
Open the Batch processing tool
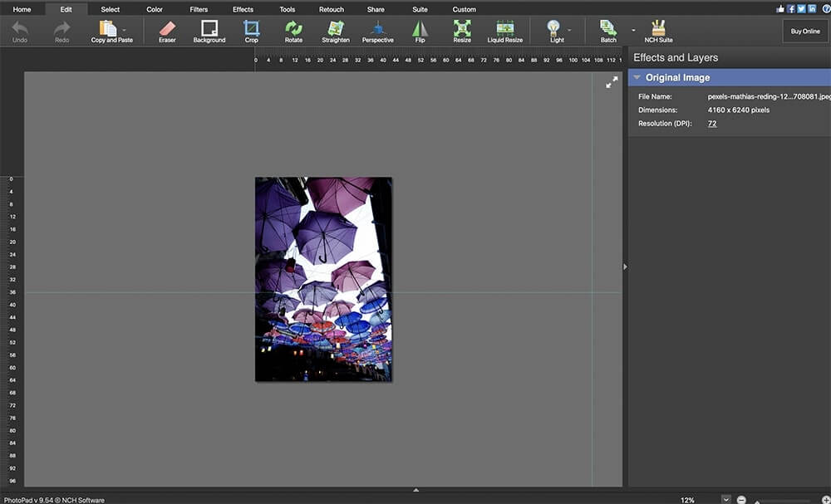tap(607, 32)
